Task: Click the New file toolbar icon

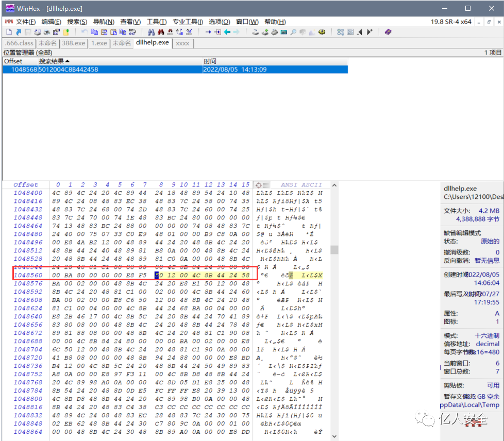Action: (9, 32)
